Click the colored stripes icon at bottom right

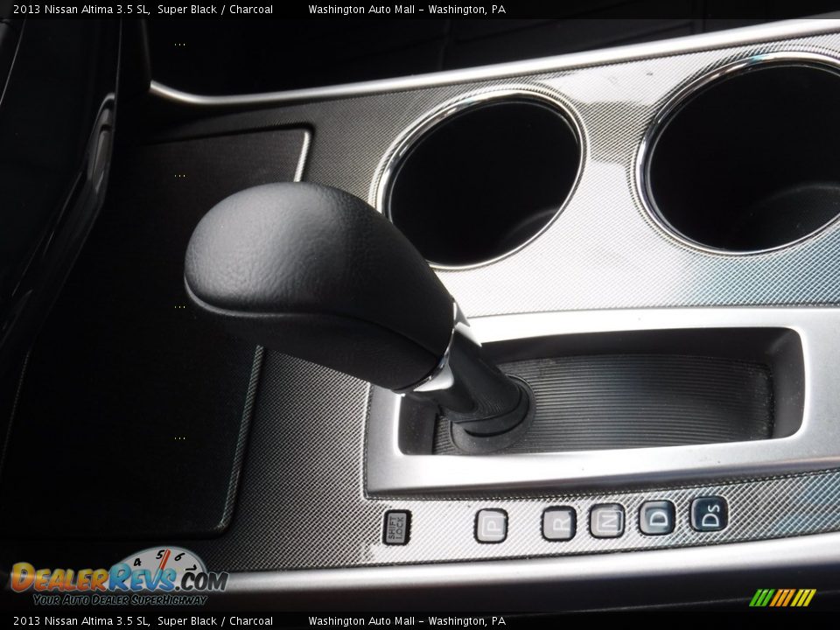point(781,598)
